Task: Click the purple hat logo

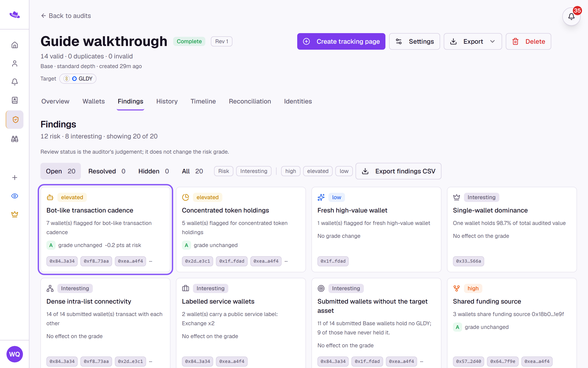Action: [14, 15]
